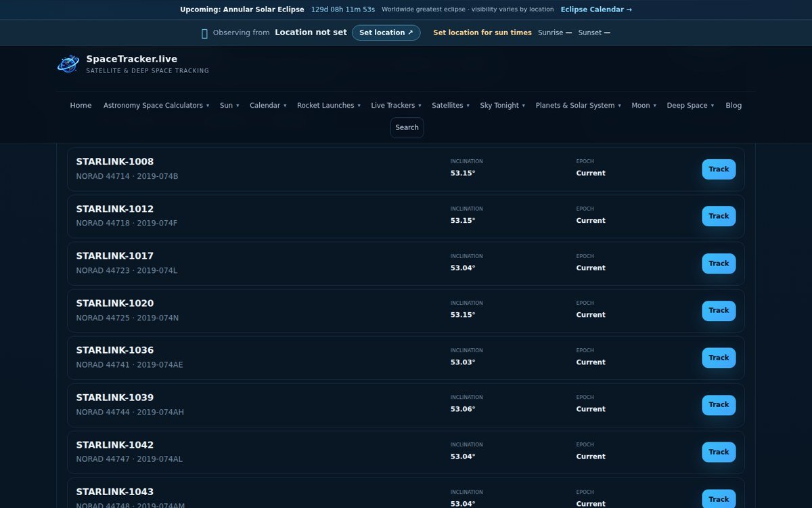The height and width of the screenshot is (508, 812).
Task: Expand the Sun menu
Action: (x=229, y=106)
